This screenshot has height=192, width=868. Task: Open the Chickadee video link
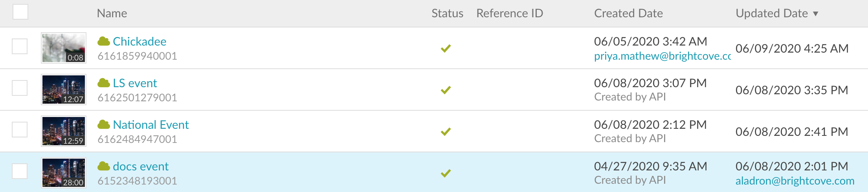[139, 41]
